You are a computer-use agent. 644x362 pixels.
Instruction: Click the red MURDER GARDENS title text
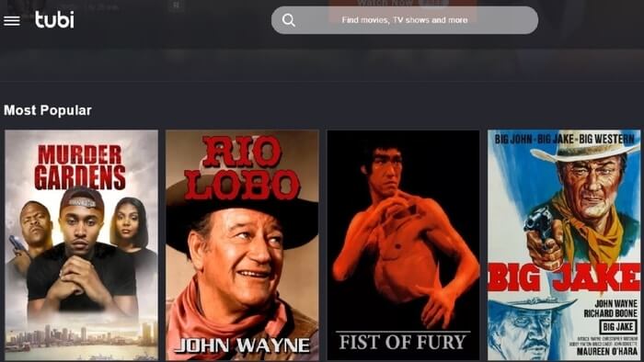80,166
